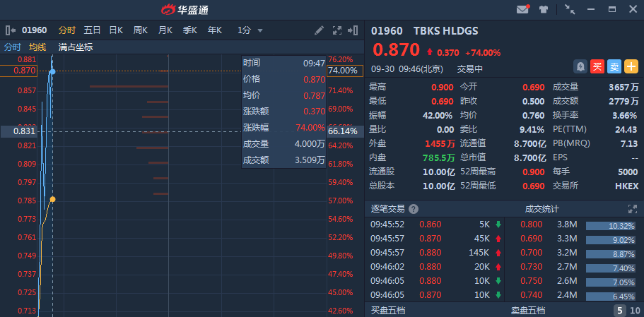Toggle 均线 moving average display
Image resolution: width=644 pixels, height=317 pixels.
[37, 47]
